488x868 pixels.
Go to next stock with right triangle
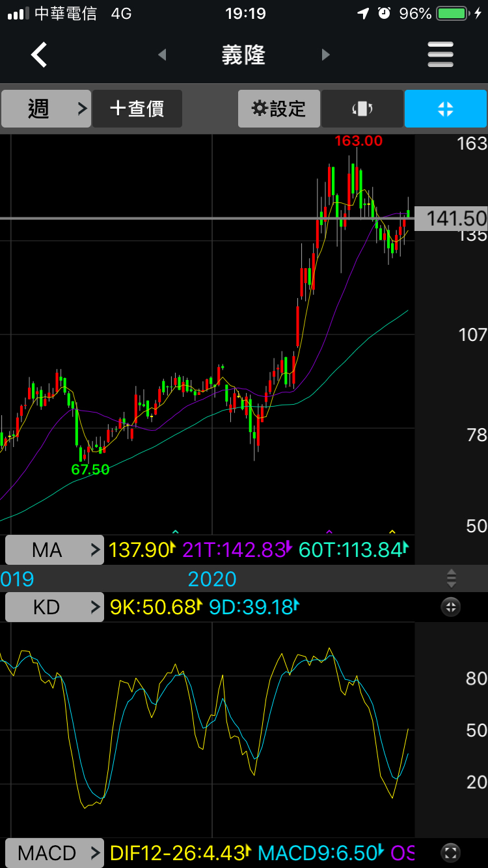coord(326,55)
